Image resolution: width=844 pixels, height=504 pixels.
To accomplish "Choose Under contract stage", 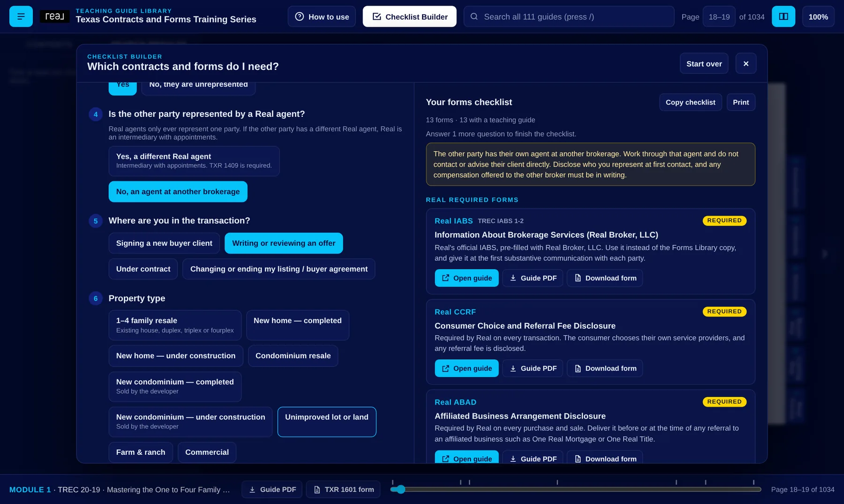I will [143, 269].
